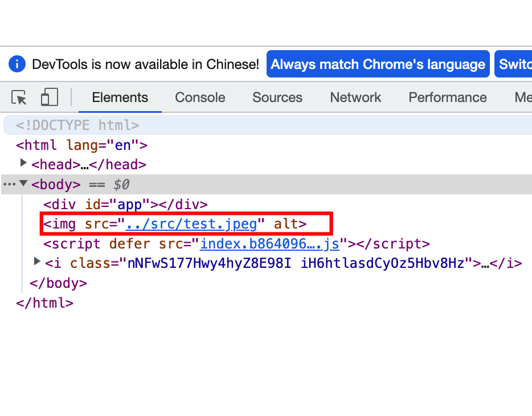Open the Performance tab
Screen dimensions: 532x416
click(448, 97)
